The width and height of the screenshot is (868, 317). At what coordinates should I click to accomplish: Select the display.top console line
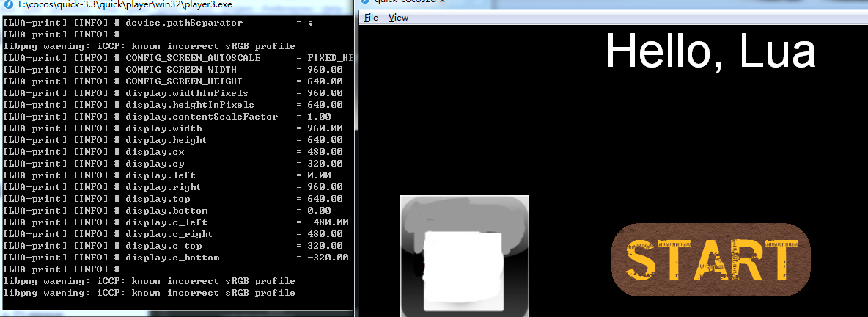click(173, 198)
